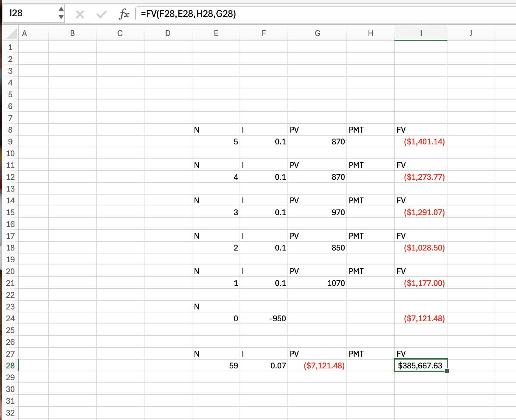Click cell with N value 59
The image size is (516, 420).
(216, 365)
